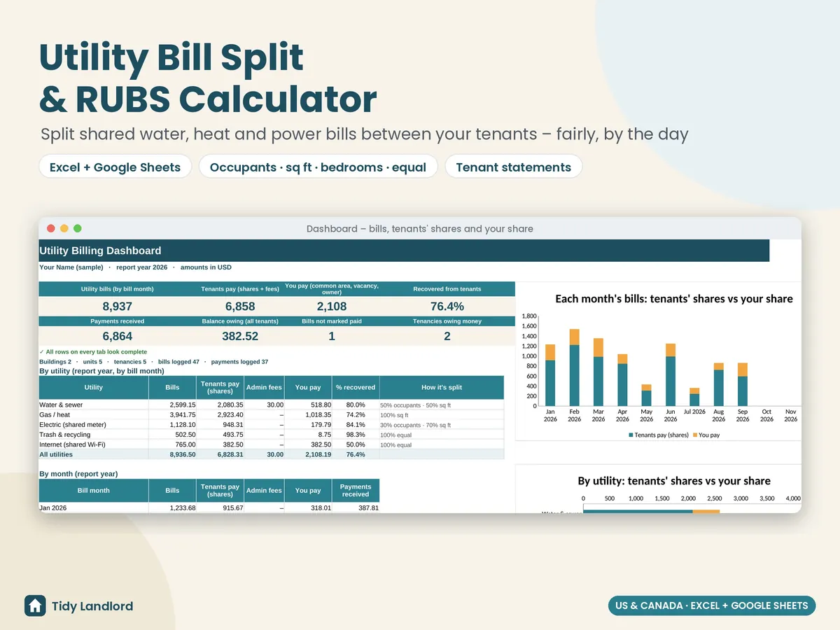This screenshot has height=630, width=840.
Task: Click the "% recovered" column header
Action: click(x=355, y=387)
